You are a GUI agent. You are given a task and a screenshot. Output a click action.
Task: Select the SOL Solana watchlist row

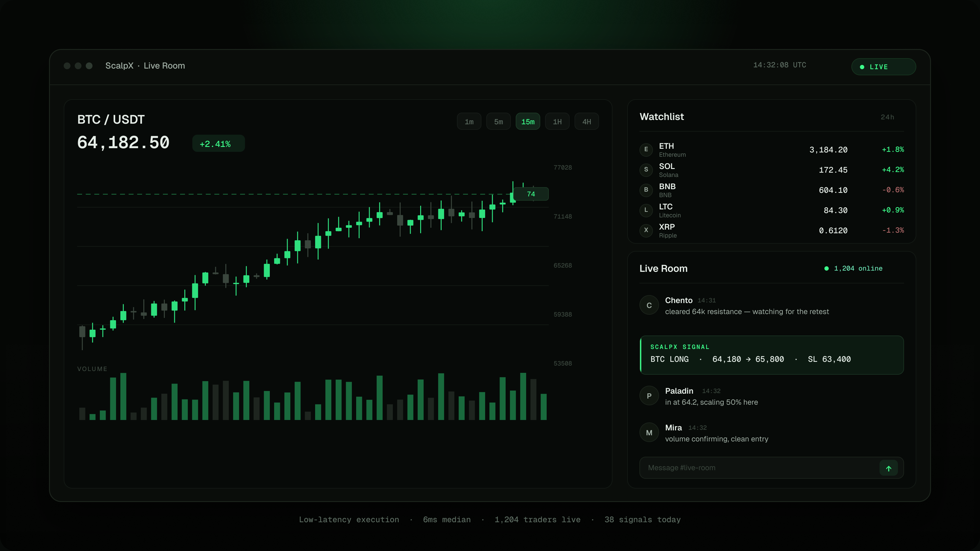pos(771,170)
